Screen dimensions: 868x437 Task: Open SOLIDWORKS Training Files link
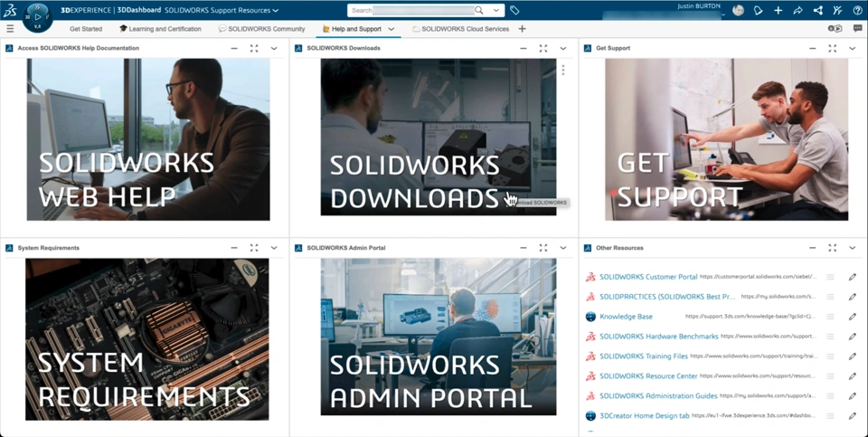644,356
